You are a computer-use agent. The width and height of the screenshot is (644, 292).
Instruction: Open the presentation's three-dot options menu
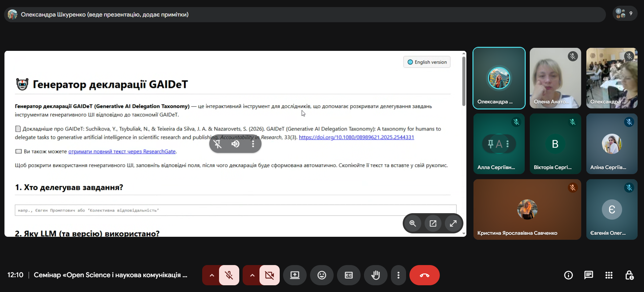pyautogui.click(x=253, y=144)
